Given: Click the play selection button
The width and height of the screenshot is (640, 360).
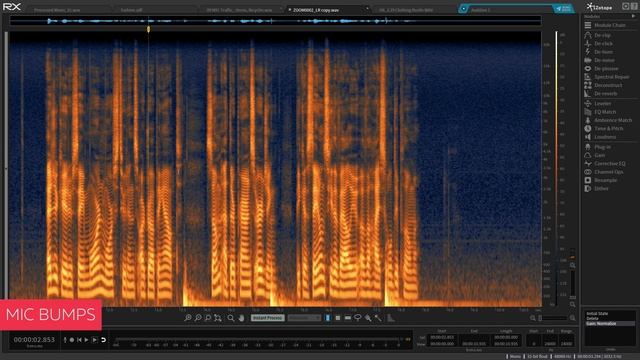Looking at the screenshot, I should 95,340.
